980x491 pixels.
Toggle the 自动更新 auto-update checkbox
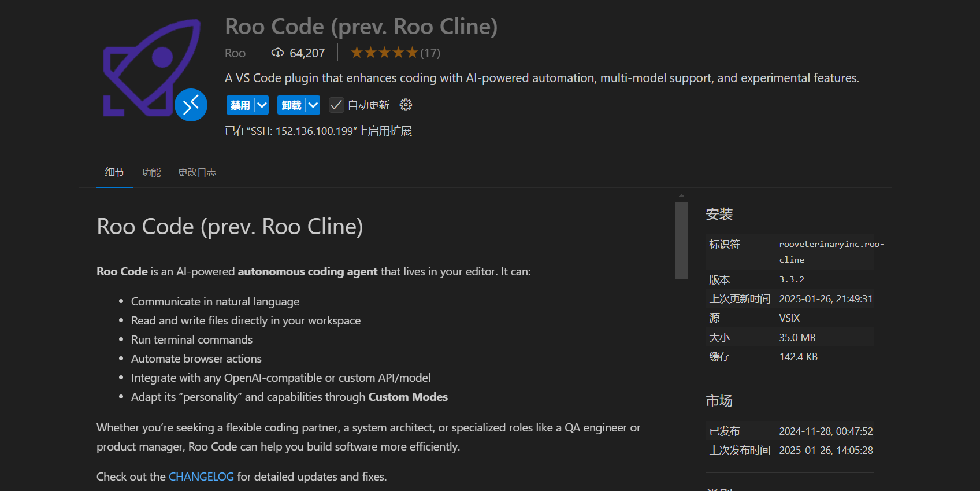[x=336, y=105]
